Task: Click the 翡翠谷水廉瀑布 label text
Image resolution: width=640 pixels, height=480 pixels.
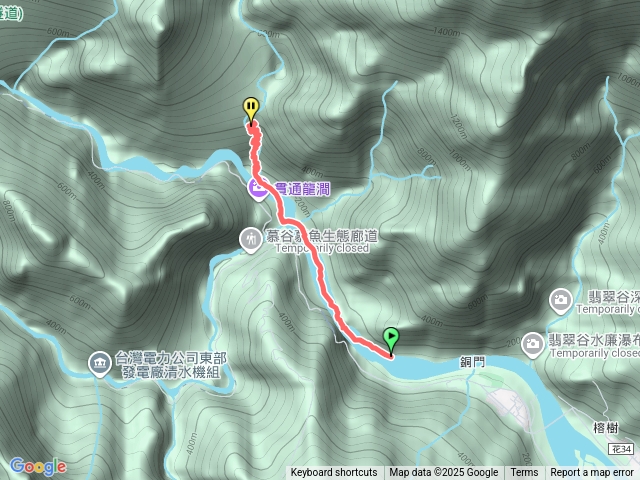Action: (594, 340)
